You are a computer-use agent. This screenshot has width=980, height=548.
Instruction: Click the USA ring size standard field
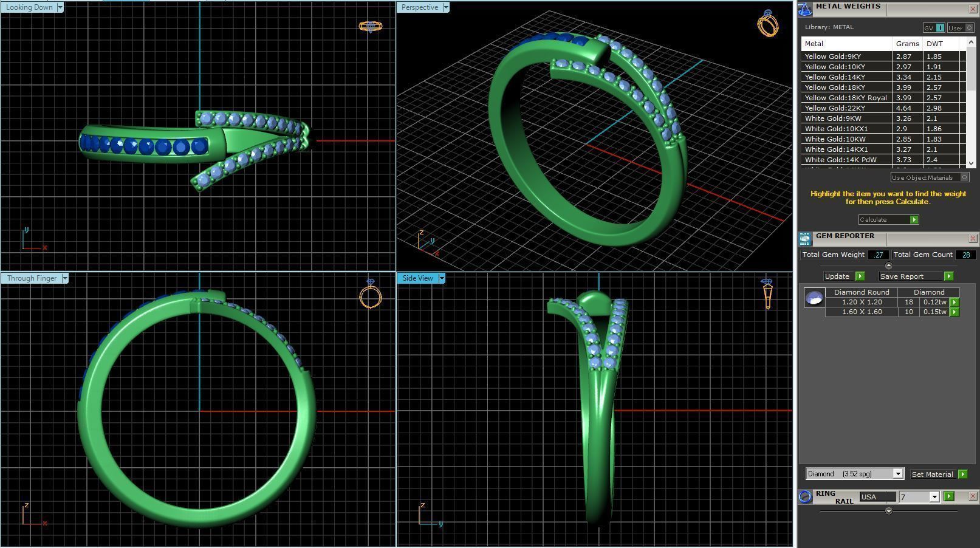coord(877,497)
